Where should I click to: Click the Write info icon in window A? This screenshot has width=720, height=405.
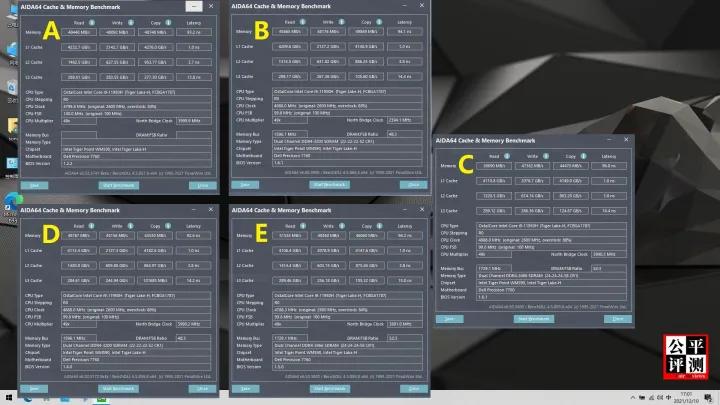pyautogui.click(x=131, y=22)
